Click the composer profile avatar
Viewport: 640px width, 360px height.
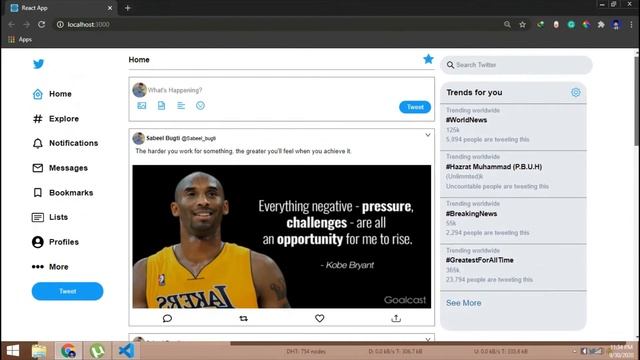(140, 90)
